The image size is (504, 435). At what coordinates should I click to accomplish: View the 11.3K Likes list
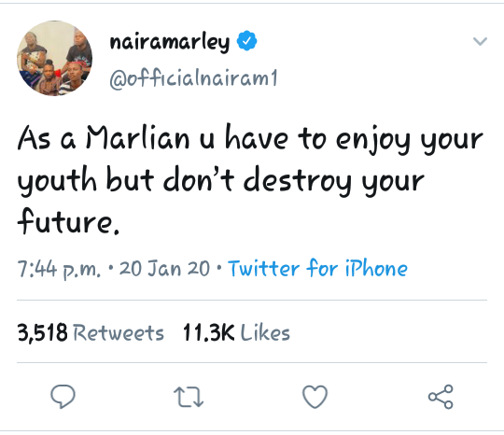click(x=236, y=332)
